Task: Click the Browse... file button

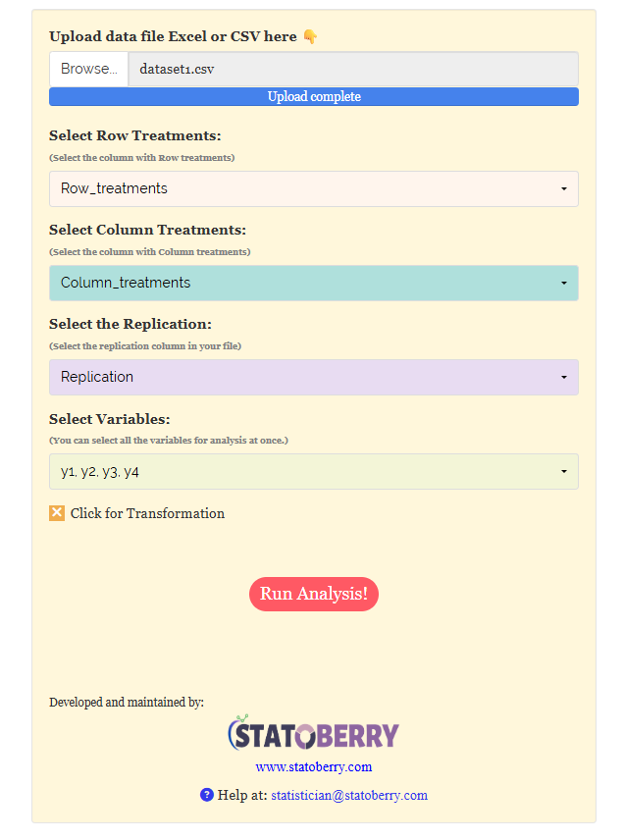Action: (x=89, y=69)
